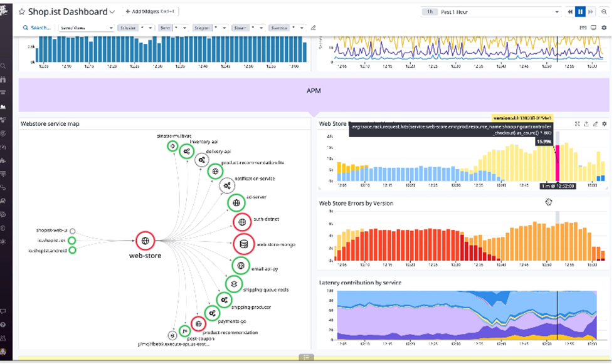Click the APM group header

pyautogui.click(x=314, y=95)
